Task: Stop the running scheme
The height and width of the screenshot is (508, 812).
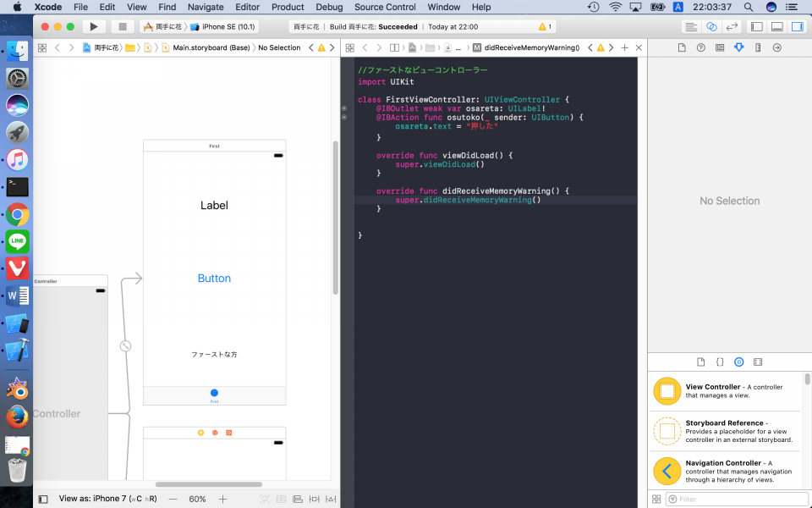Action: pos(123,26)
